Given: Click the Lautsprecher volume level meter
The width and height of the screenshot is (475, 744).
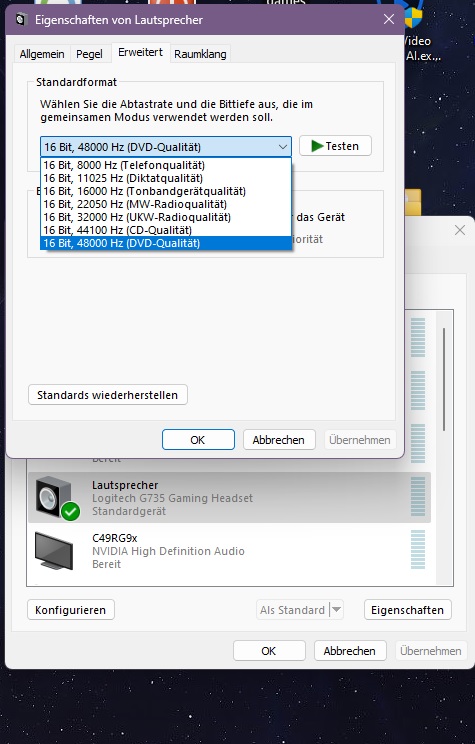Looking at the screenshot, I should (x=418, y=496).
